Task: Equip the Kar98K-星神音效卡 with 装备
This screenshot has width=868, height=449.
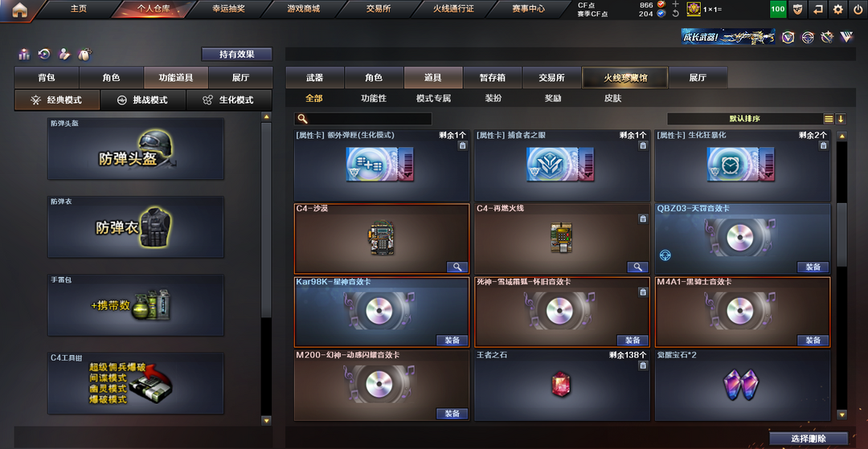Action: 452,340
